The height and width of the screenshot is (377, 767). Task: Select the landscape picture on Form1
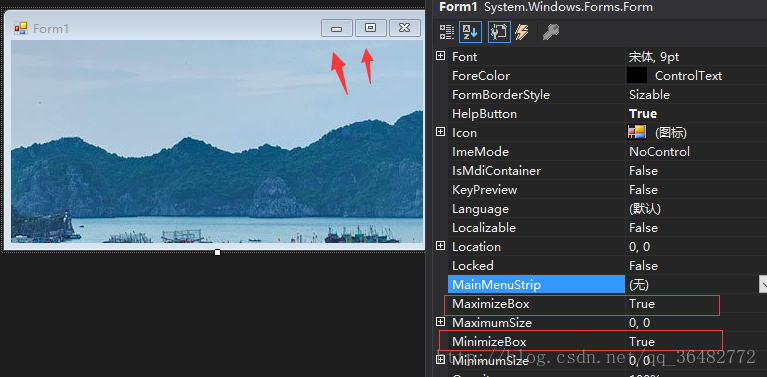tap(217, 141)
